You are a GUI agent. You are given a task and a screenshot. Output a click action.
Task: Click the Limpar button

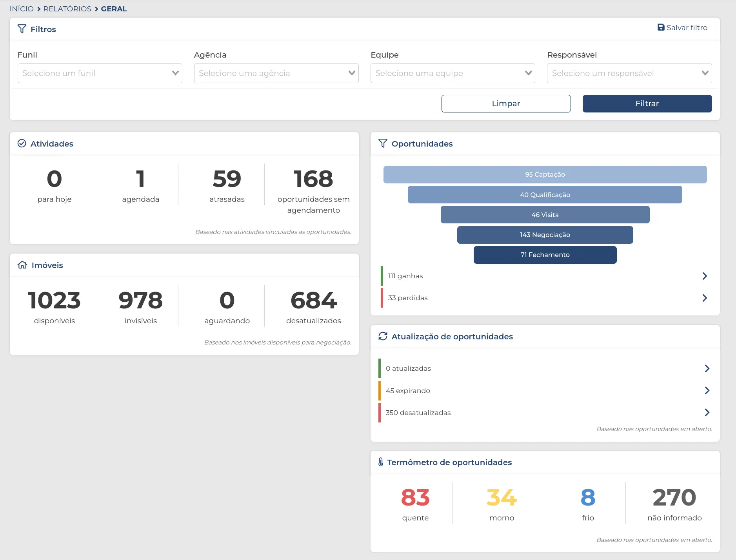pyautogui.click(x=506, y=103)
